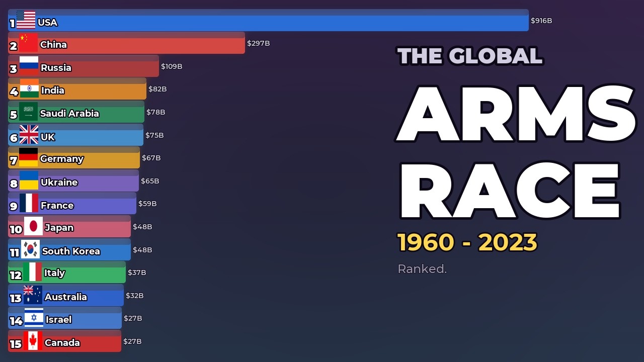The height and width of the screenshot is (362, 644).
Task: Click the India country label
Action: [53, 90]
